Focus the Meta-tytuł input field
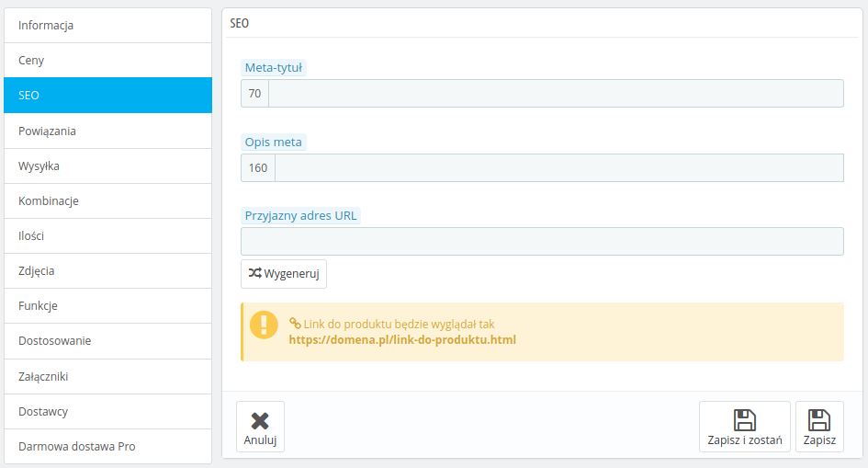This screenshot has width=868, height=468. coord(556,94)
